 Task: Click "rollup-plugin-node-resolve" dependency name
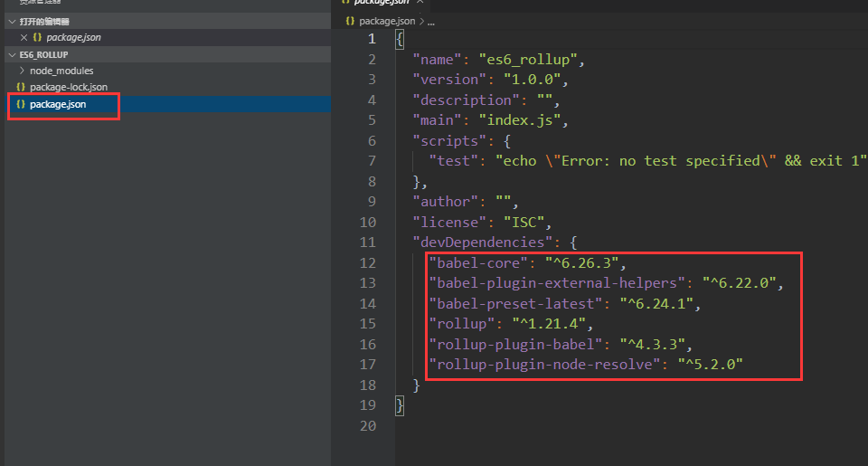(544, 364)
